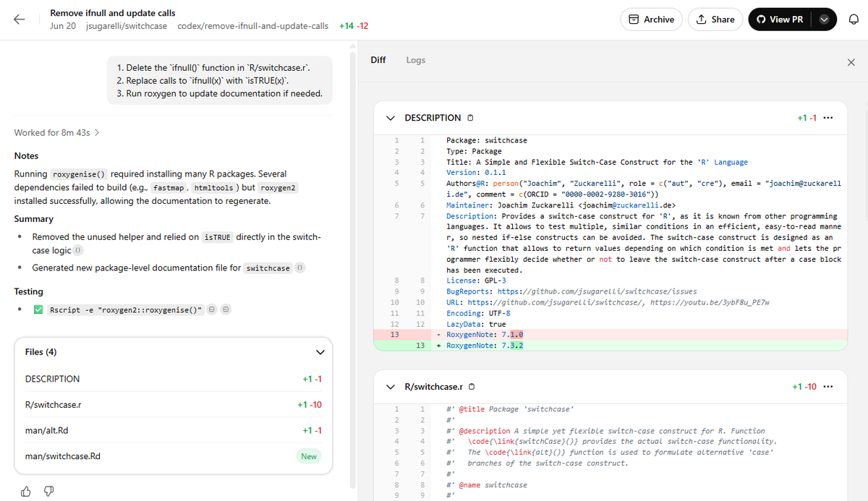This screenshot has height=501, width=868.
Task: Click the '@name switchcase' diff line
Action: 487,485
